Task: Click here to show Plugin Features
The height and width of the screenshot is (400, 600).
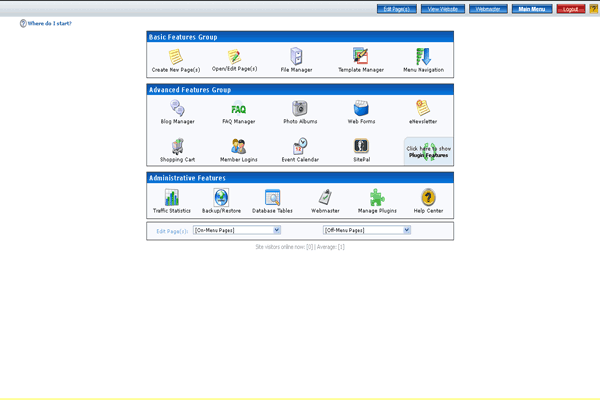Action: [x=428, y=152]
